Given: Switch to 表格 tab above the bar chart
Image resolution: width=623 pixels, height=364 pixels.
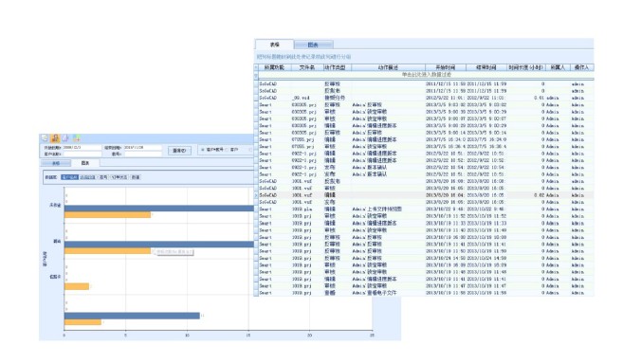Looking at the screenshot, I should point(56,163).
